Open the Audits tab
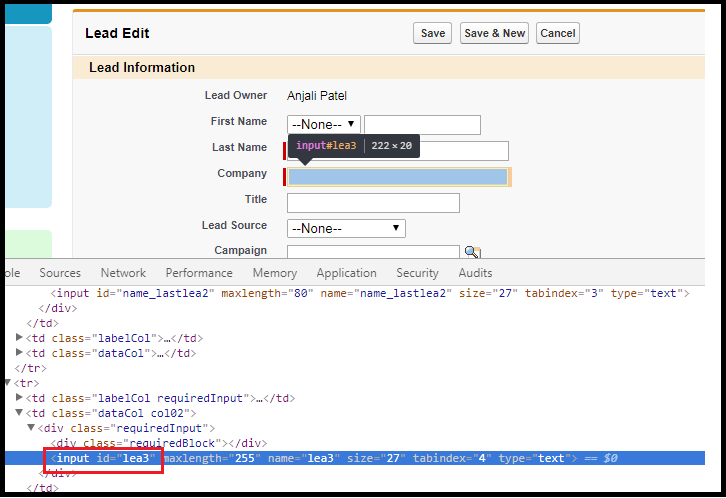The width and height of the screenshot is (726, 498). point(475,273)
